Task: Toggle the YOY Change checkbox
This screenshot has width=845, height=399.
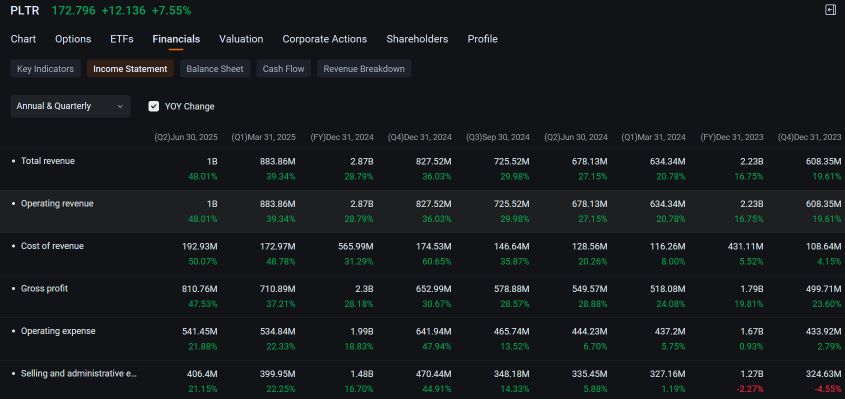Action: point(154,106)
